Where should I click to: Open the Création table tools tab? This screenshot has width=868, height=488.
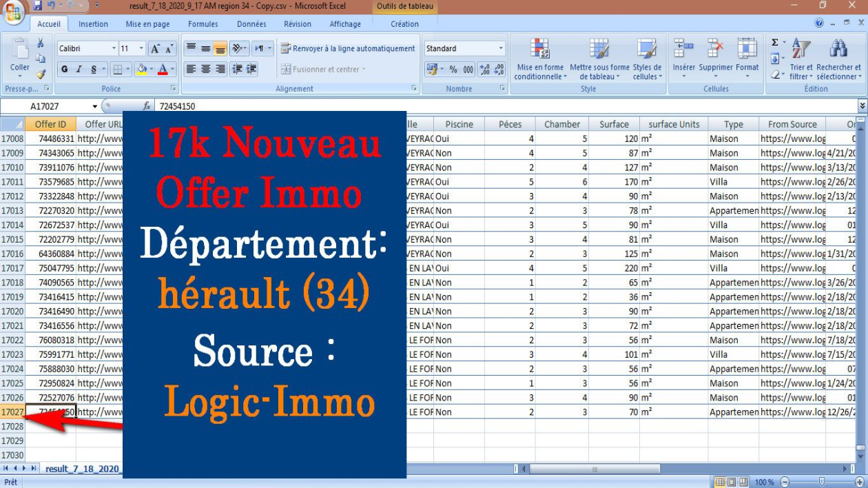(x=404, y=24)
